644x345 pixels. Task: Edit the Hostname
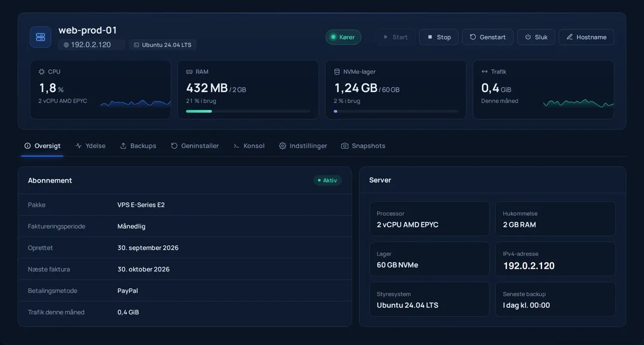click(587, 37)
